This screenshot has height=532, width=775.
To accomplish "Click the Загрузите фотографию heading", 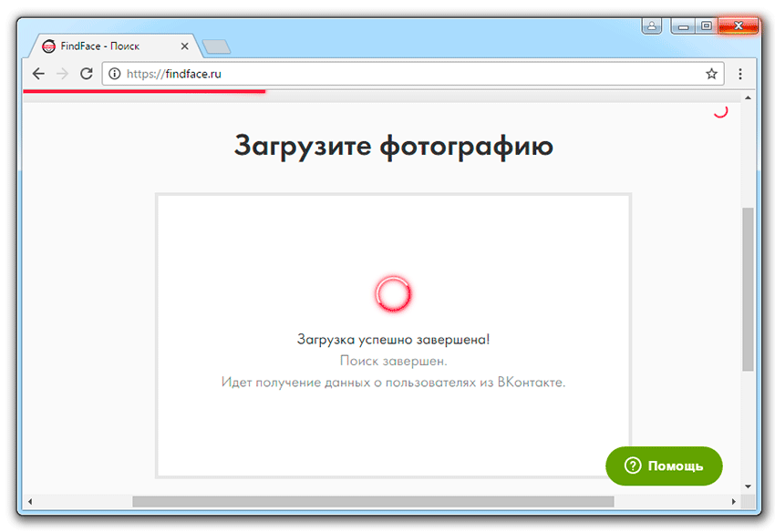I will pos(394,147).
